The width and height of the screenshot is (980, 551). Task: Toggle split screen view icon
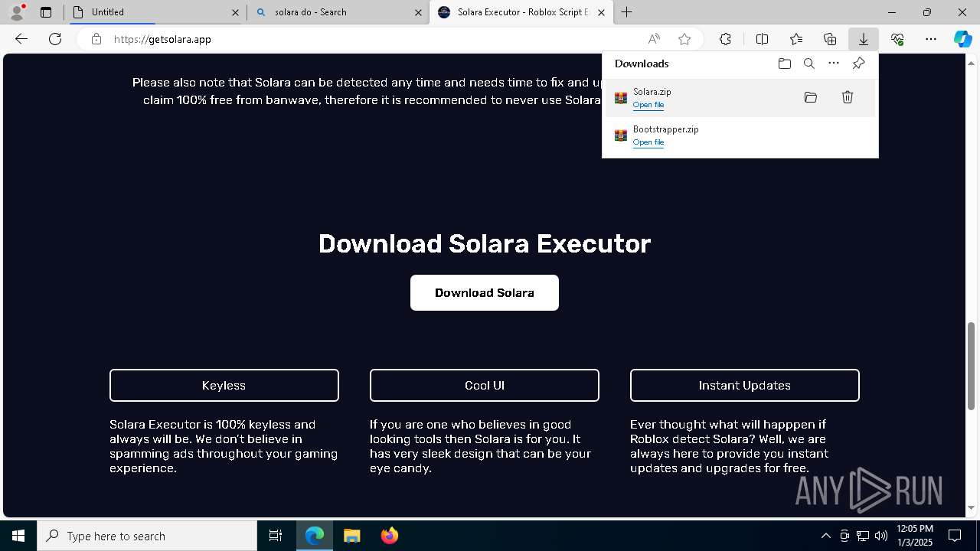coord(762,39)
